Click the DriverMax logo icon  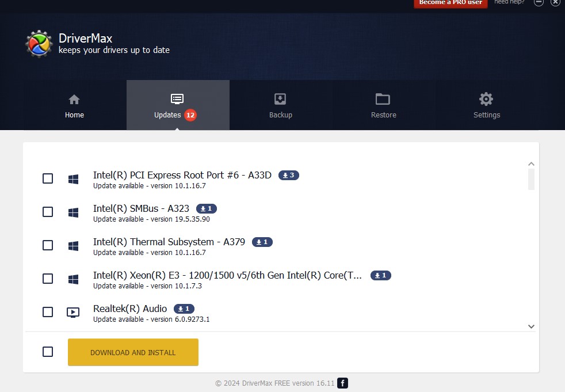39,44
